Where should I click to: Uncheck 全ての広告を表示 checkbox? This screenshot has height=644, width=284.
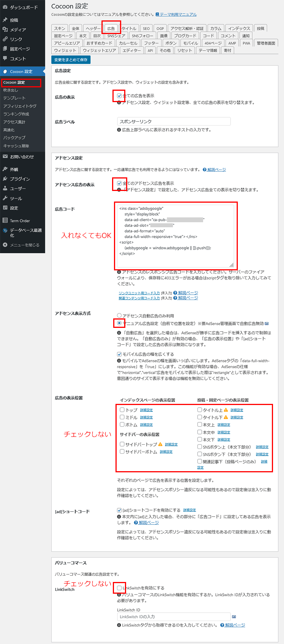coord(119,96)
